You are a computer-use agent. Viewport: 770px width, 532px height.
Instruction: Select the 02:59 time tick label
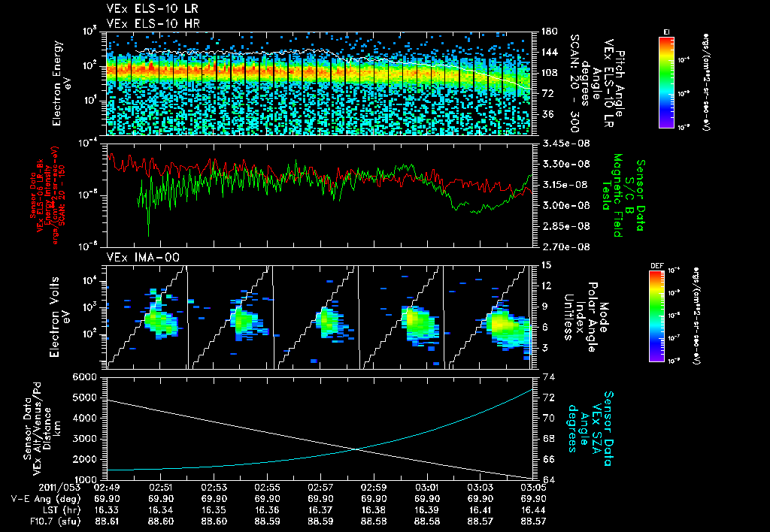pyautogui.click(x=374, y=488)
